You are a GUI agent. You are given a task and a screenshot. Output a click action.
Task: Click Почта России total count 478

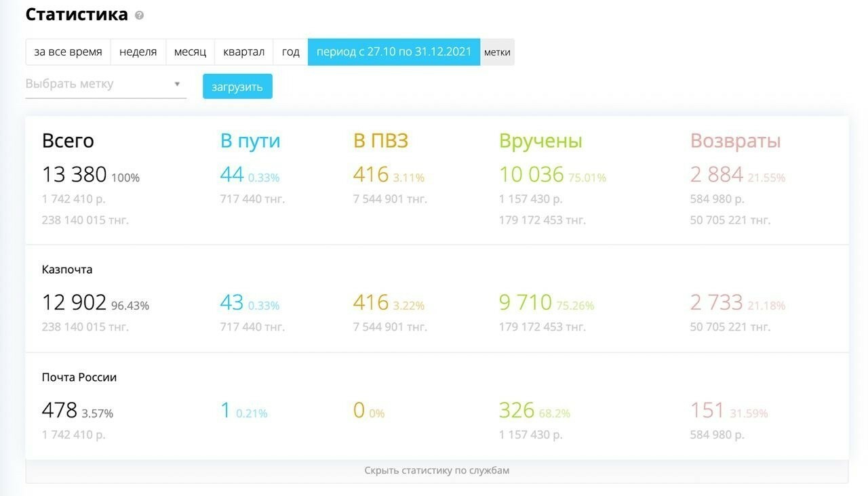click(x=60, y=410)
